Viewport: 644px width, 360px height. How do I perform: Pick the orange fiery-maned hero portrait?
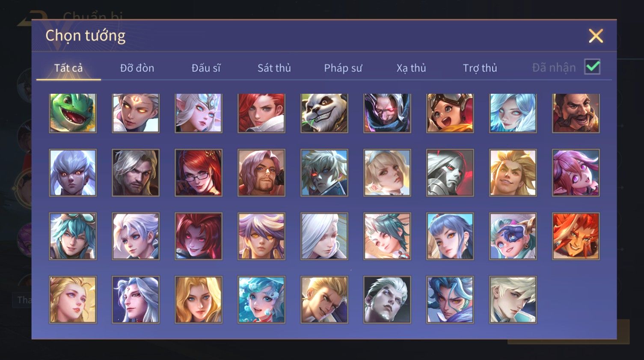(576, 236)
